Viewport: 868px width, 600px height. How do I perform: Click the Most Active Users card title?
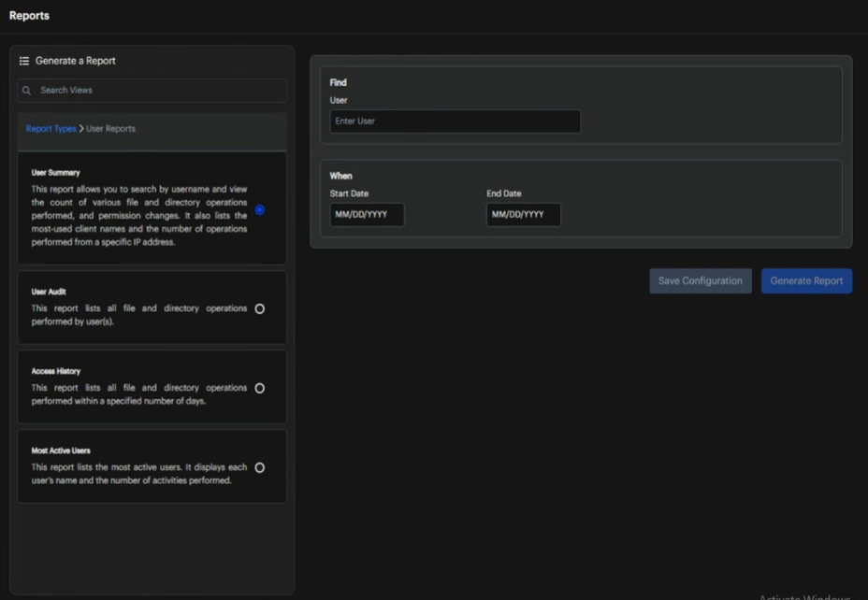(x=61, y=450)
